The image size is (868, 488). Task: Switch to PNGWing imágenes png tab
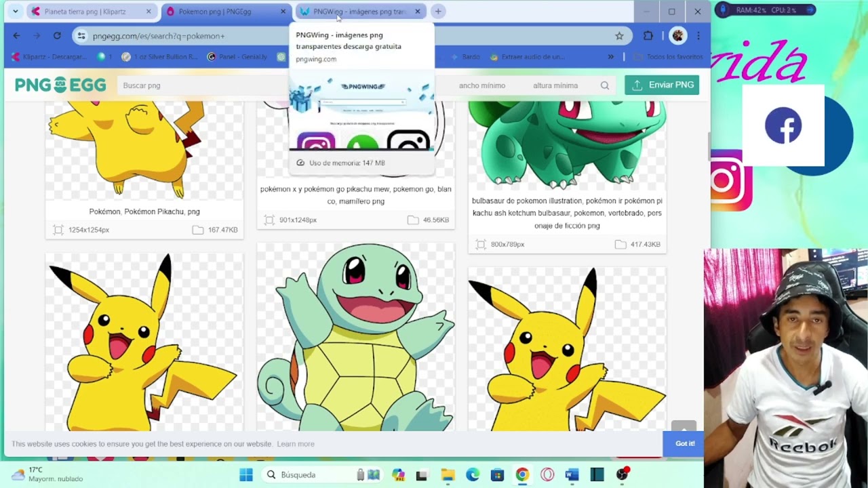(361, 12)
